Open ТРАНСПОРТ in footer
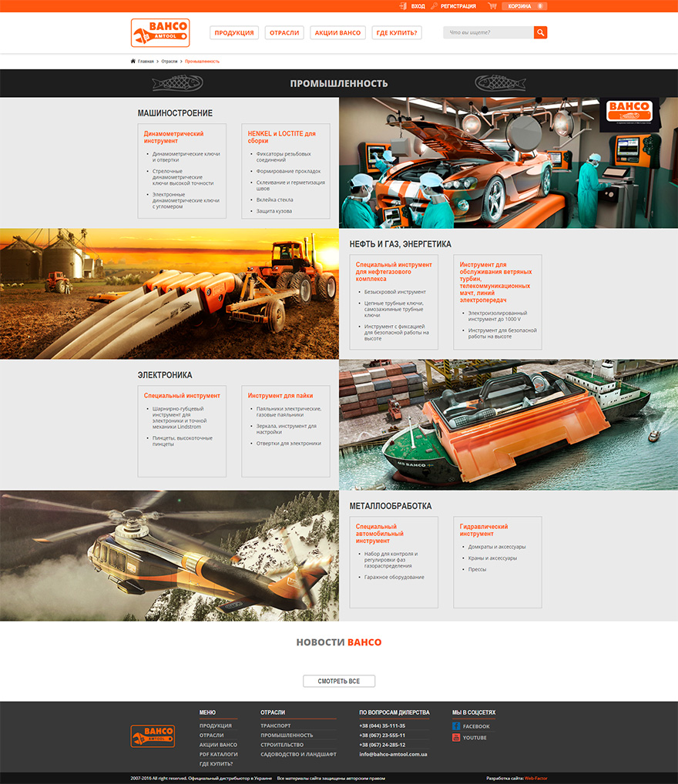 pos(275,726)
